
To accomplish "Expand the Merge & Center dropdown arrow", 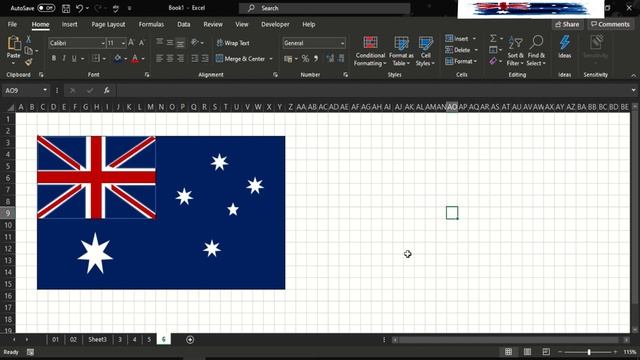I will (x=271, y=59).
